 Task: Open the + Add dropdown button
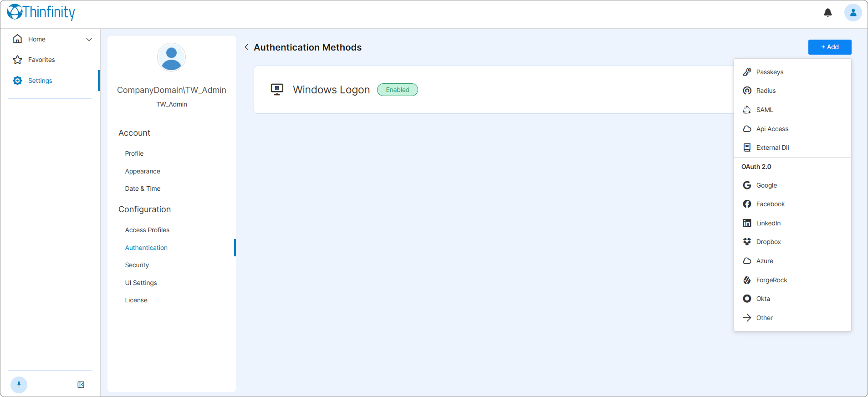tap(830, 47)
